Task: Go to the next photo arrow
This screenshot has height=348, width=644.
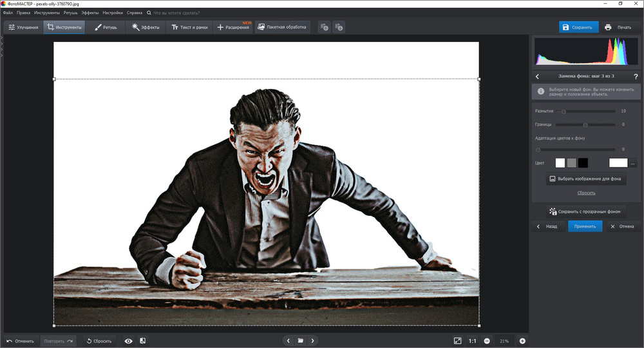Action: [x=312, y=340]
